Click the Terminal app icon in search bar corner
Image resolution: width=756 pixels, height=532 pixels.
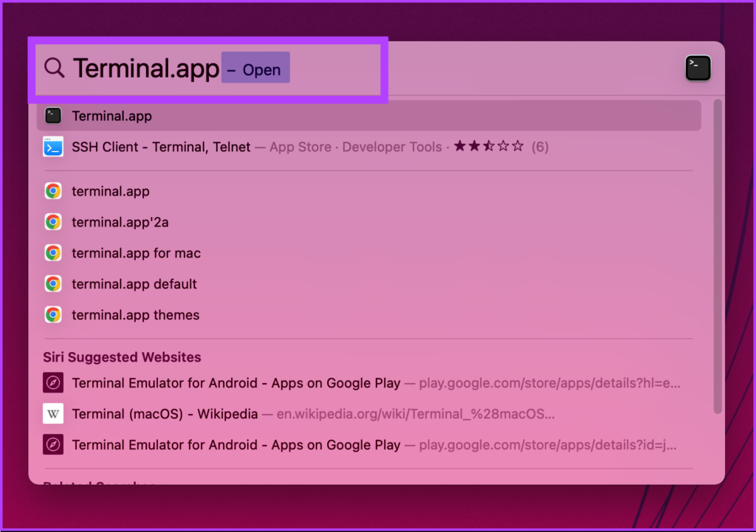coord(698,69)
